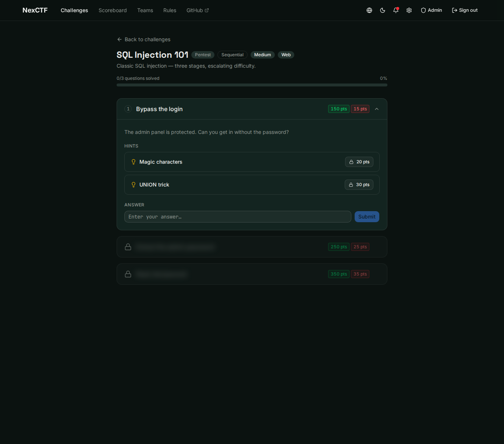Click Sign out
This screenshot has width=504, height=444.
(x=465, y=10)
